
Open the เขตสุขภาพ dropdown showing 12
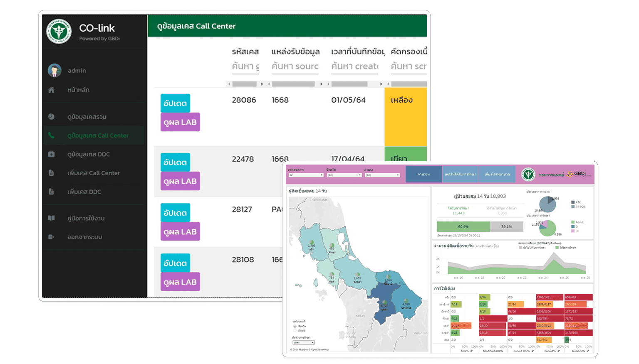pyautogui.click(x=306, y=175)
